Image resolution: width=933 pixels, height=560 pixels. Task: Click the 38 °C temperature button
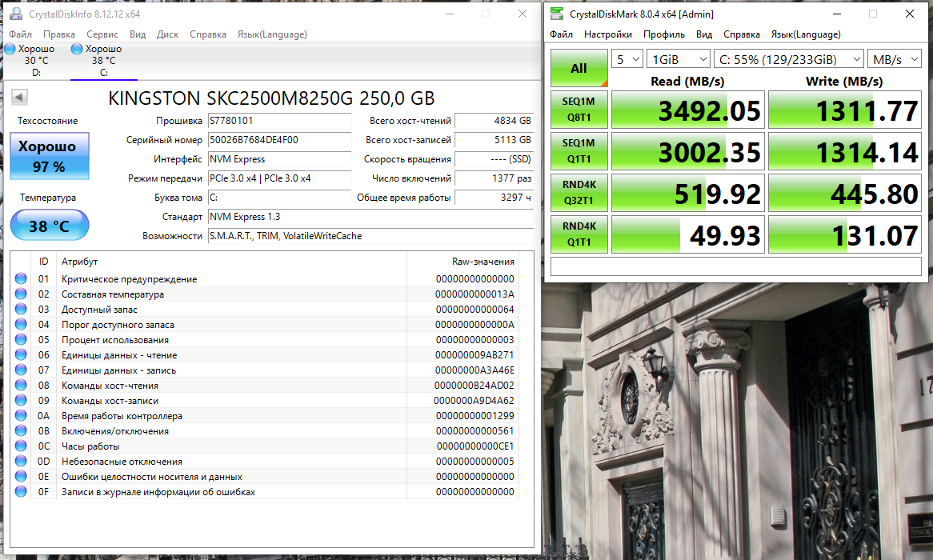(50, 226)
